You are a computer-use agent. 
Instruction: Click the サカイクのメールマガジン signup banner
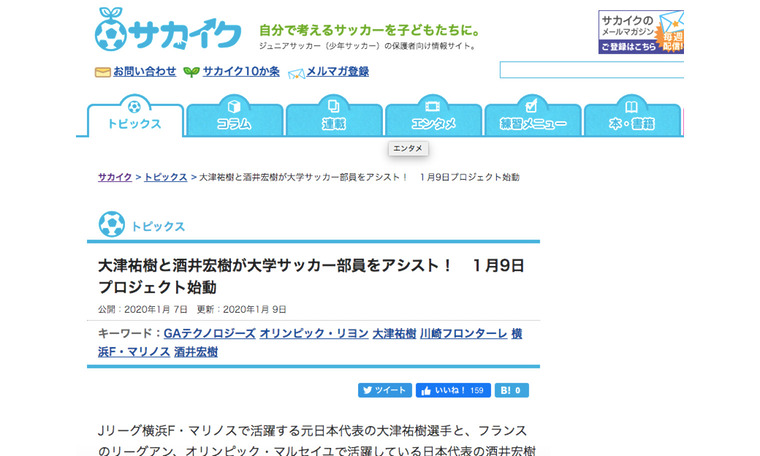(640, 32)
